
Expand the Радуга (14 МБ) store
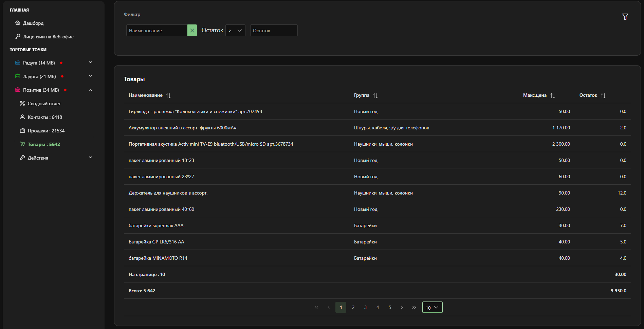click(90, 62)
